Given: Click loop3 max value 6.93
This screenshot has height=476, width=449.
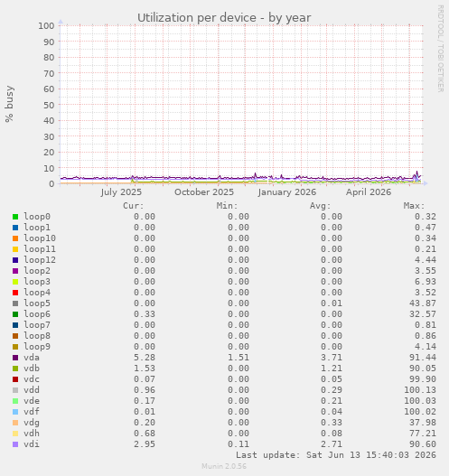Looking at the screenshot, I should [x=426, y=282].
